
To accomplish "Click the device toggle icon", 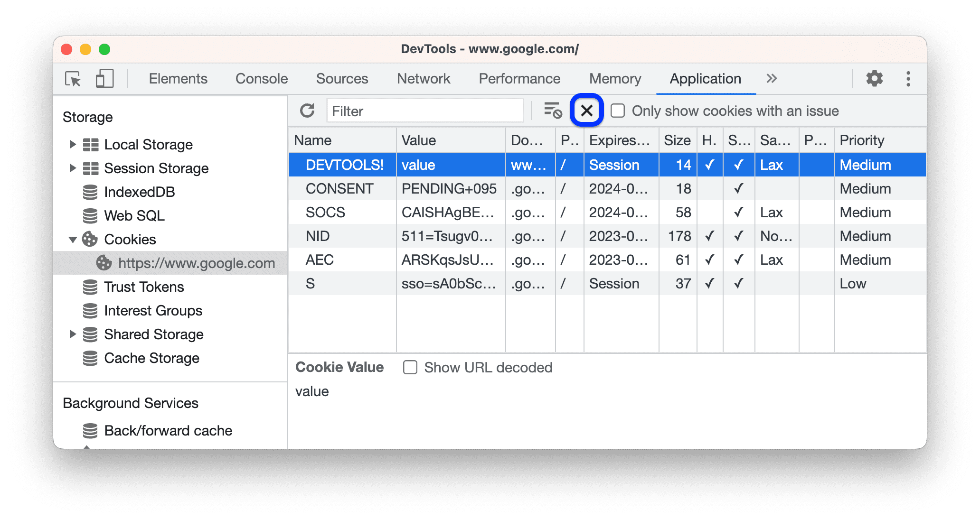I will coord(104,78).
